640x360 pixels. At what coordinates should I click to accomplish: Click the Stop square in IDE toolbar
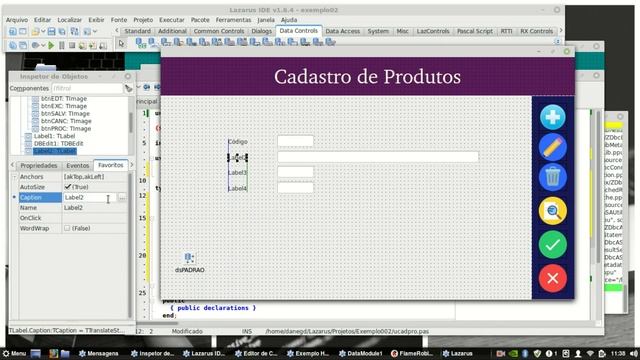pos(72,45)
